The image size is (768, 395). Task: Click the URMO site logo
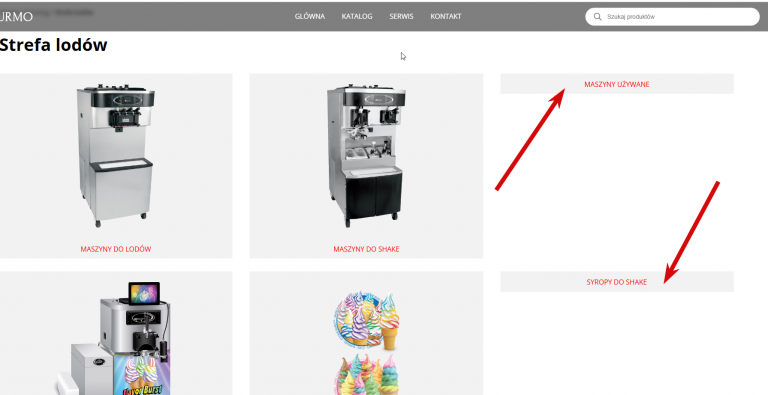coord(16,17)
